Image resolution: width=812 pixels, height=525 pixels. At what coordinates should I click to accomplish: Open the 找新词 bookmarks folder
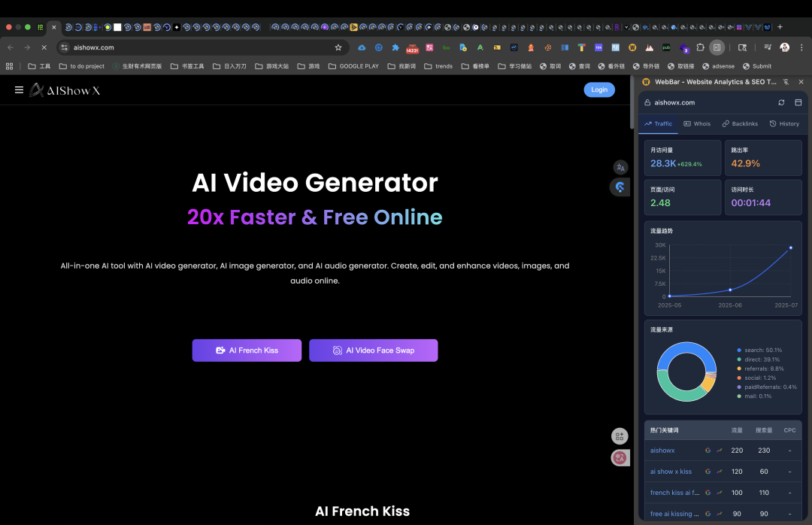[x=401, y=66]
